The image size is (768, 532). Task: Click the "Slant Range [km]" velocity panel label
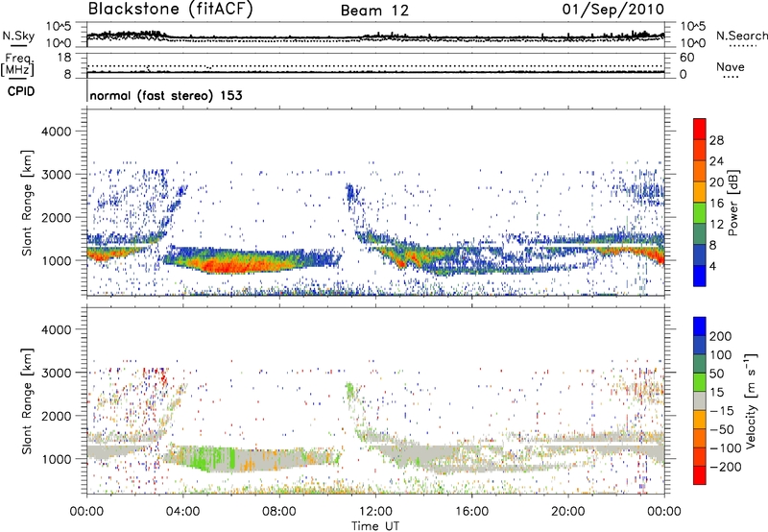(x=27, y=400)
